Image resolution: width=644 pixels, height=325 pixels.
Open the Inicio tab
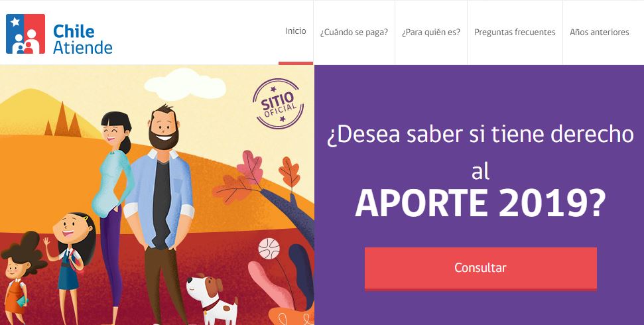pos(296,31)
